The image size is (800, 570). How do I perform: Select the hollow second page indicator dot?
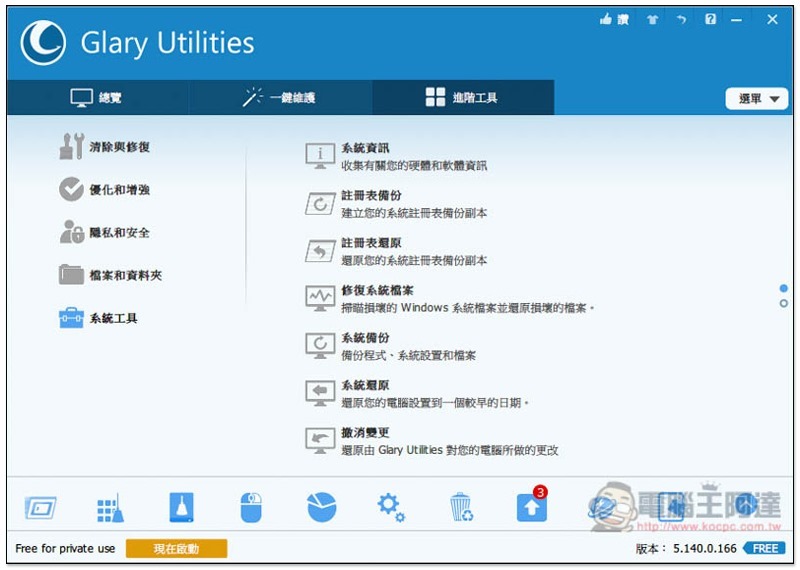784,304
